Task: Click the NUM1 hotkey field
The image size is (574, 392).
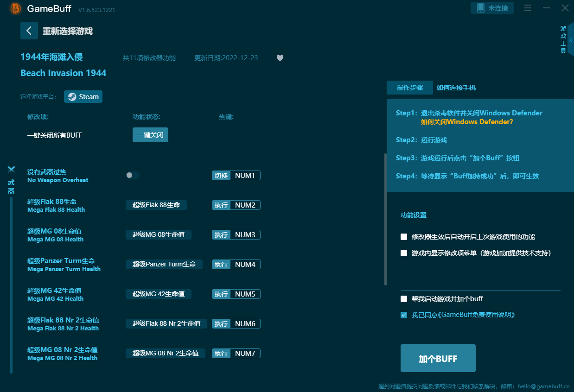Action: pyautogui.click(x=245, y=176)
